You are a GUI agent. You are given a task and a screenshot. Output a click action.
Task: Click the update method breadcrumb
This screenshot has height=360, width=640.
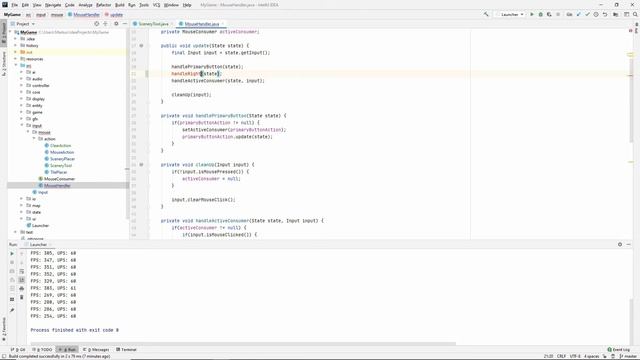pos(114,15)
